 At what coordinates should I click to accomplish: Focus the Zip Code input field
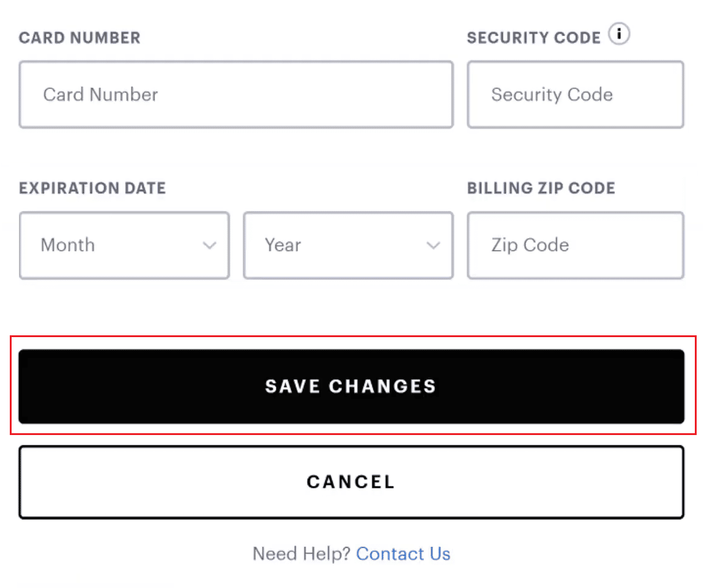[x=575, y=245]
